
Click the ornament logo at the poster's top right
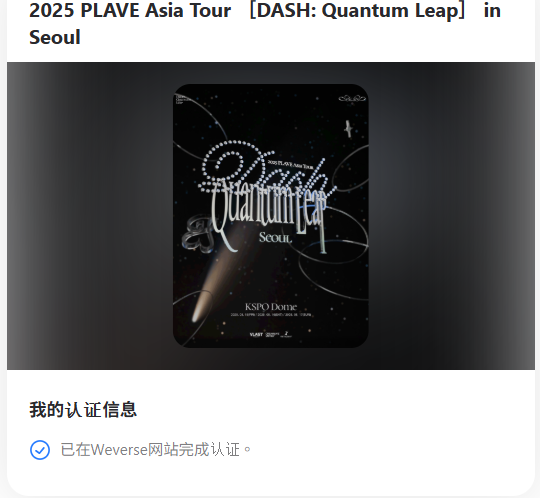(x=352, y=99)
